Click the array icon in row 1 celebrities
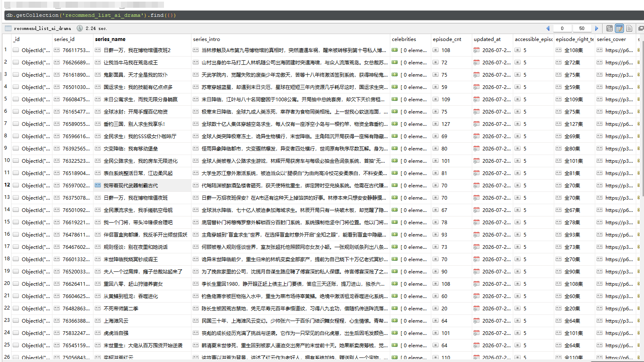 [x=395, y=50]
